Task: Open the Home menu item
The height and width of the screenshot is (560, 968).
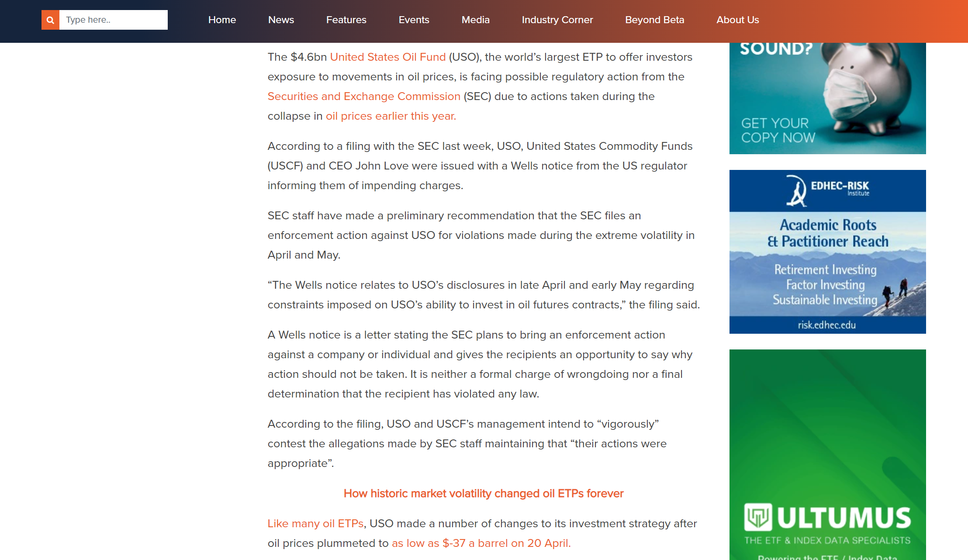Action: coord(222,20)
